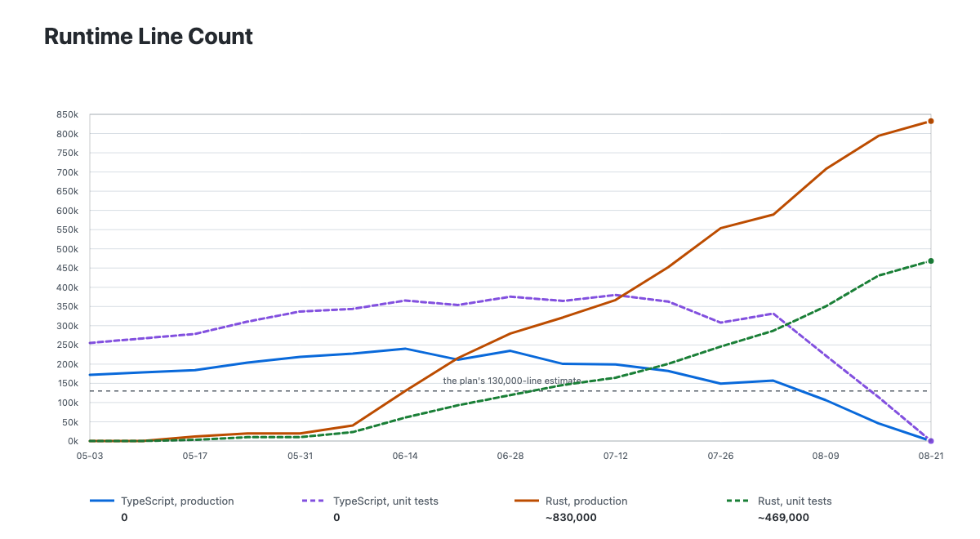Image resolution: width=980 pixels, height=539 pixels.
Task: Click the purple dashed legend line swatch
Action: point(314,501)
